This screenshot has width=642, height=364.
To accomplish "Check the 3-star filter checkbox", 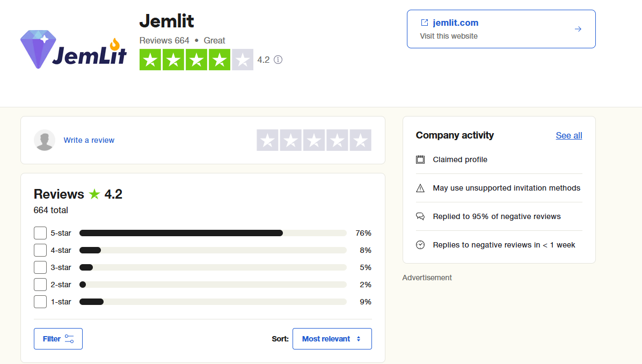I will pyautogui.click(x=40, y=267).
